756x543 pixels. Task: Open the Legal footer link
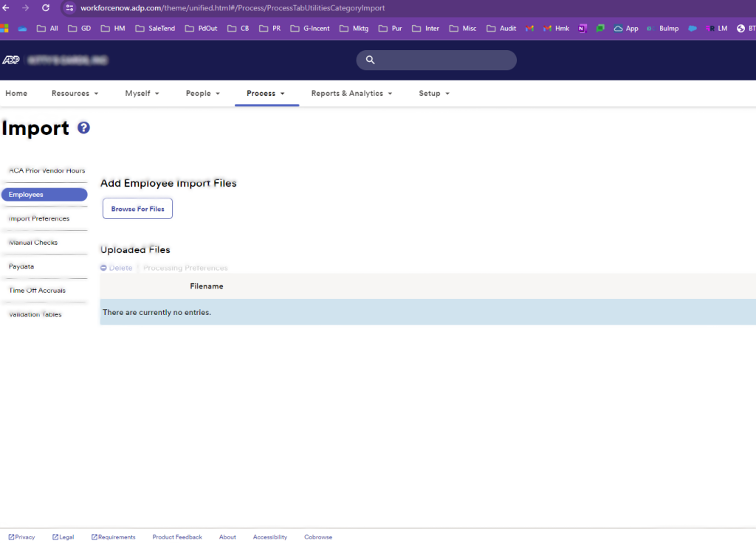[63, 537]
